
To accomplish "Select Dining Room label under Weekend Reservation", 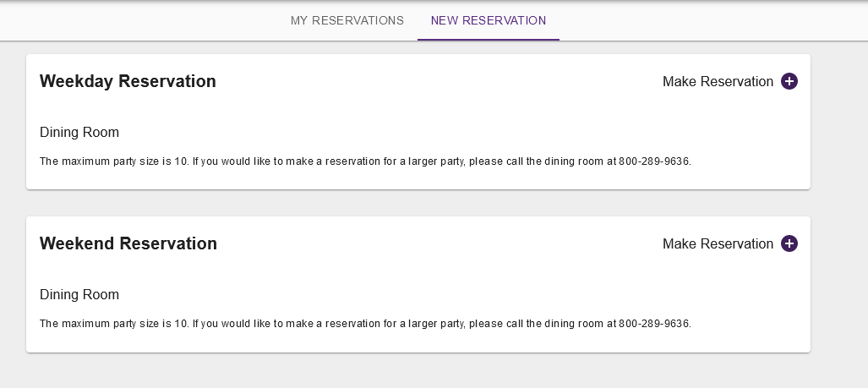I will [x=79, y=294].
